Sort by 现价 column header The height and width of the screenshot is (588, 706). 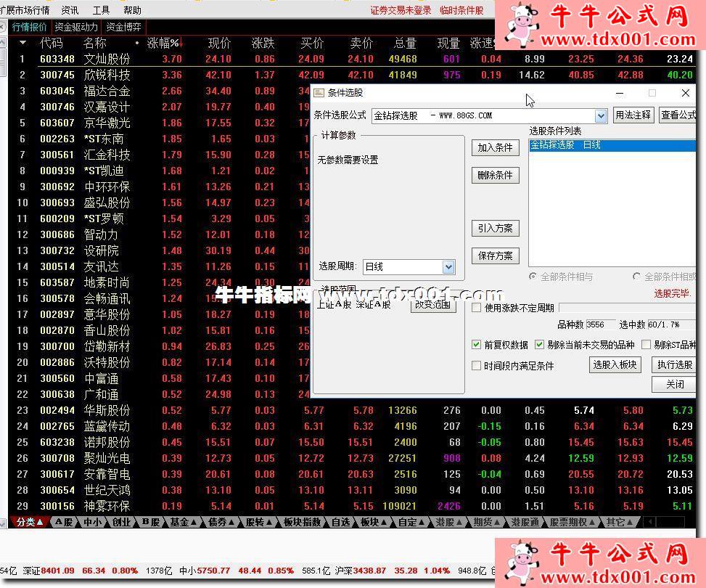point(219,44)
